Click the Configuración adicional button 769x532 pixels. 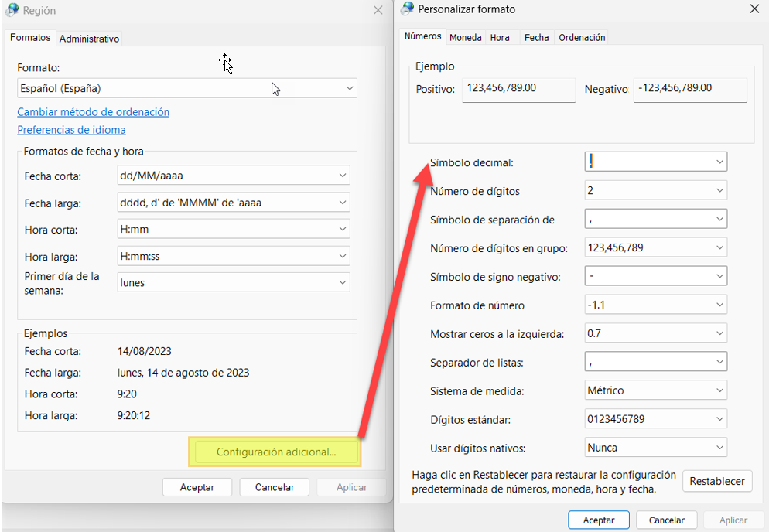click(x=275, y=452)
